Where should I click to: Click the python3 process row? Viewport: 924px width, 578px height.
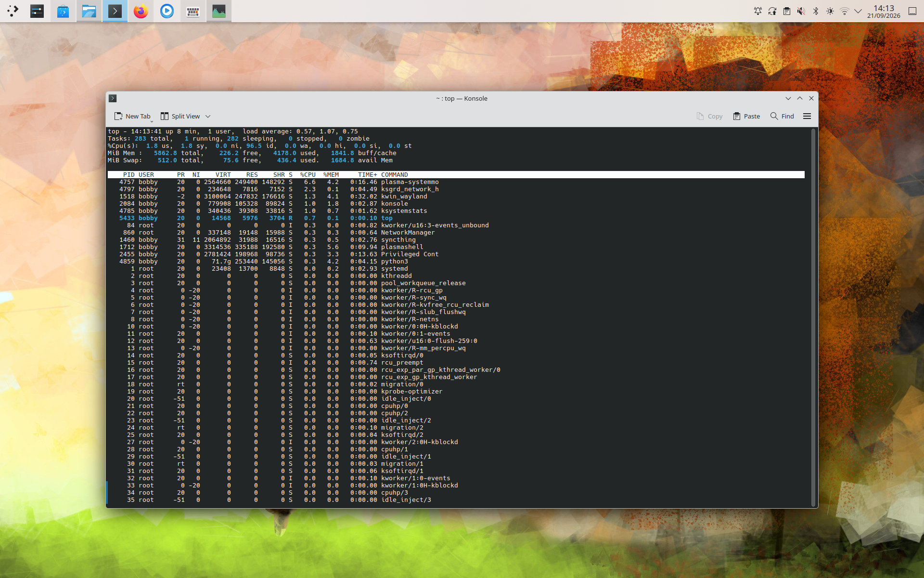[456, 262]
